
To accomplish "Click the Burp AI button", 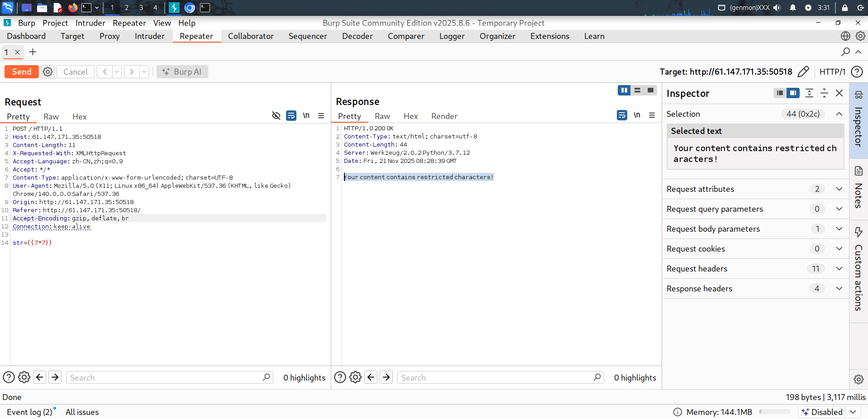I will click(x=182, y=71).
